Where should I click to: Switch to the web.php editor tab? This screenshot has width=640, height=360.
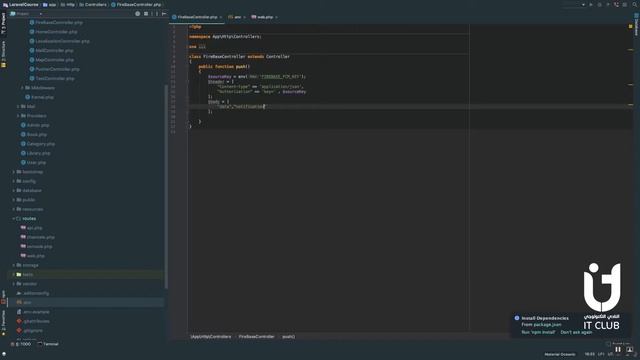tap(264, 17)
